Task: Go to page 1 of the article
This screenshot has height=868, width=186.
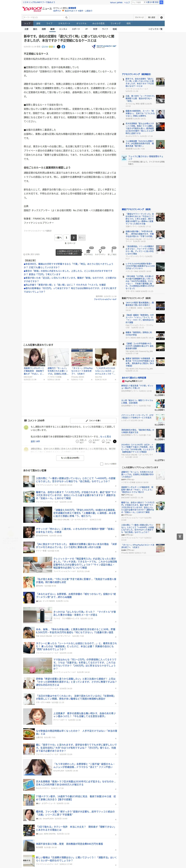Action: tap(66, 238)
